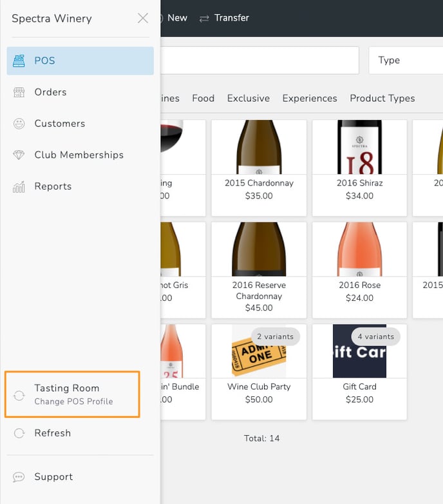Viewport: 443px width, 504px height.
Task: Click the Orders storefront icon
Action: 19,92
